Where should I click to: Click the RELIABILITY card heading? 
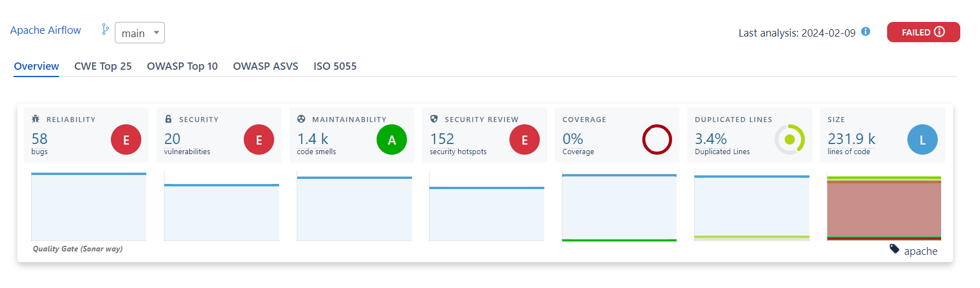pos(71,119)
